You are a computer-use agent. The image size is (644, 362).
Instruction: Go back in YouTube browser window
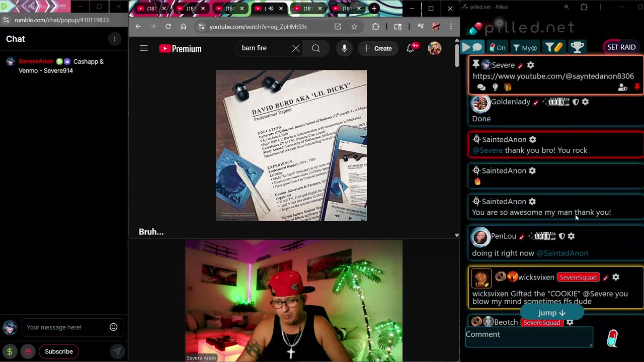click(138, 27)
